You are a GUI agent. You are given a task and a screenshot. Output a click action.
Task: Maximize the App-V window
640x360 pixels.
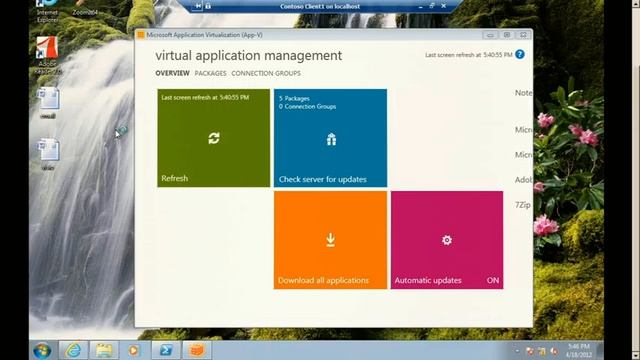click(507, 35)
